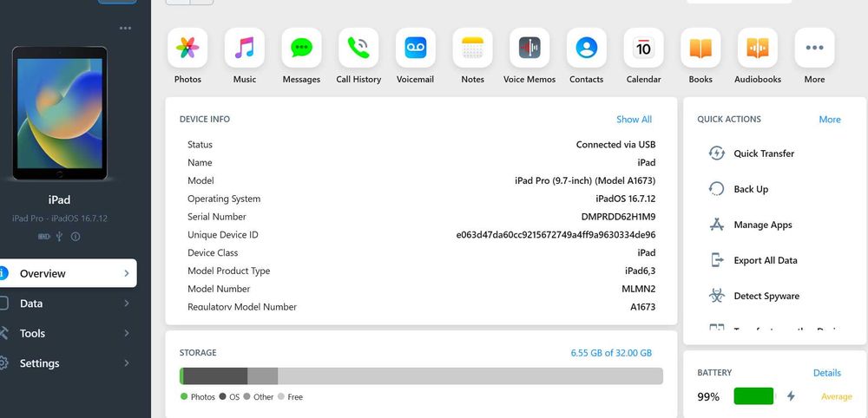
Task: Click Export All Data action label
Action: [x=766, y=260]
